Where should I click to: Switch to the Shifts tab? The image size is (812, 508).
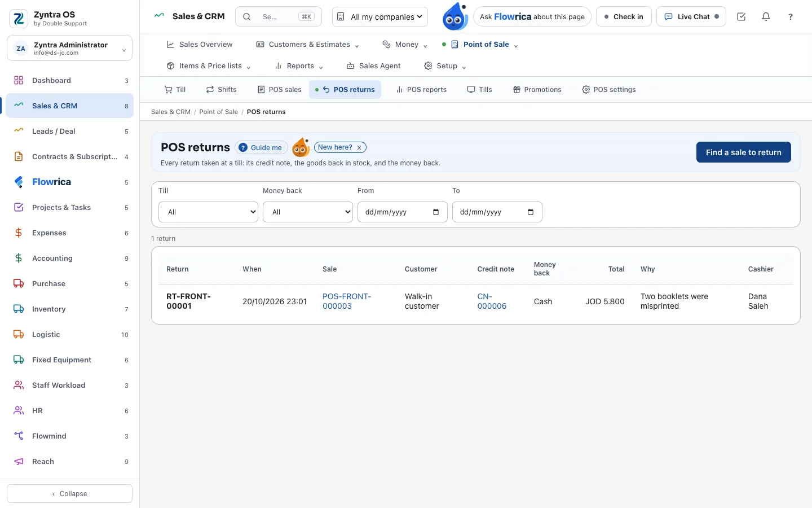tap(221, 90)
